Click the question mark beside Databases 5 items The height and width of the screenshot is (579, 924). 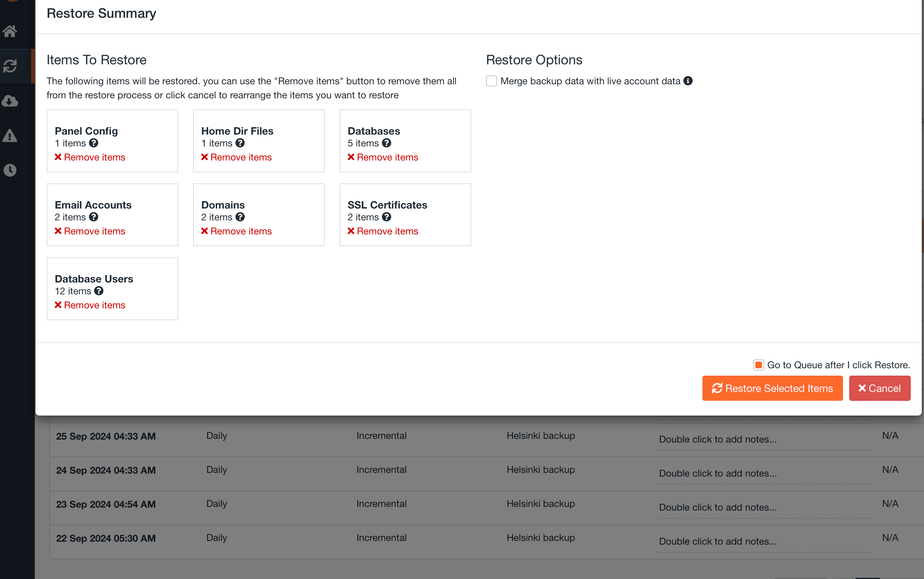pos(387,143)
